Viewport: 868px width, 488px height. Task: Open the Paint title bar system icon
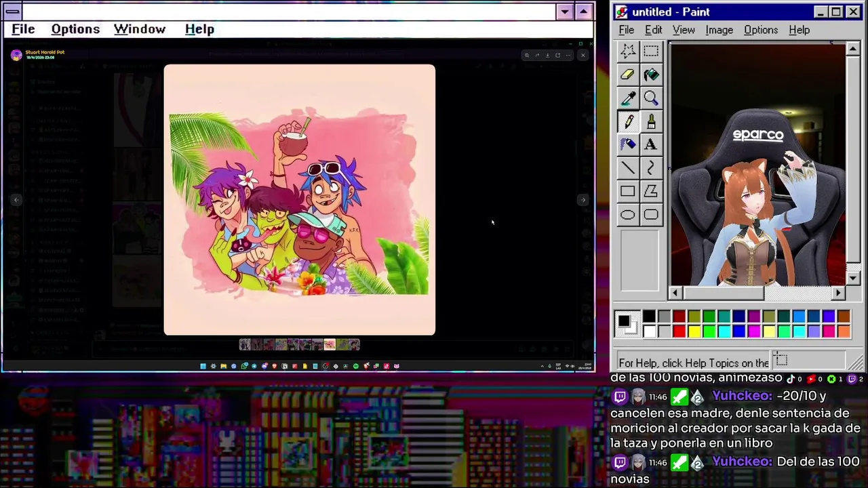coord(621,12)
